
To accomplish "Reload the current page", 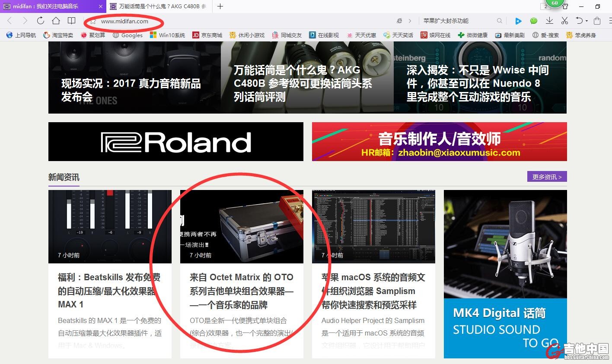I will coord(40,21).
